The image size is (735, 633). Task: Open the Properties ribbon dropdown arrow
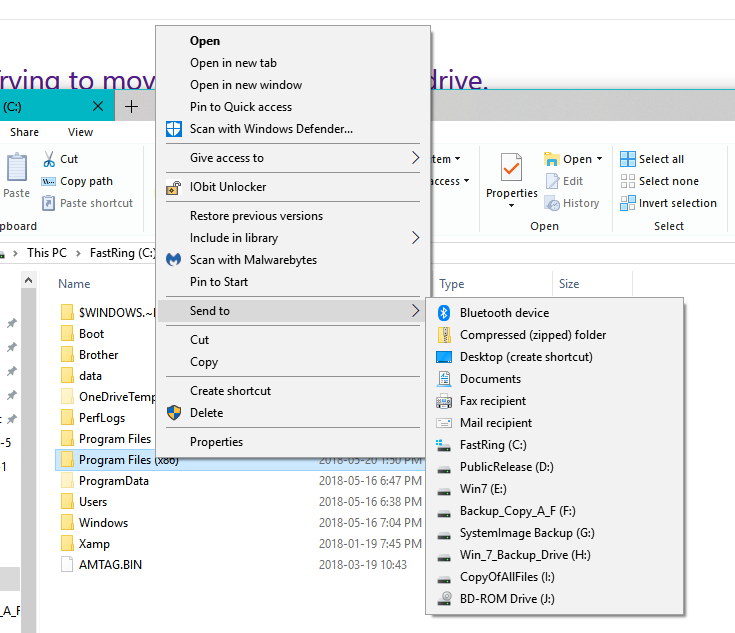click(x=511, y=205)
